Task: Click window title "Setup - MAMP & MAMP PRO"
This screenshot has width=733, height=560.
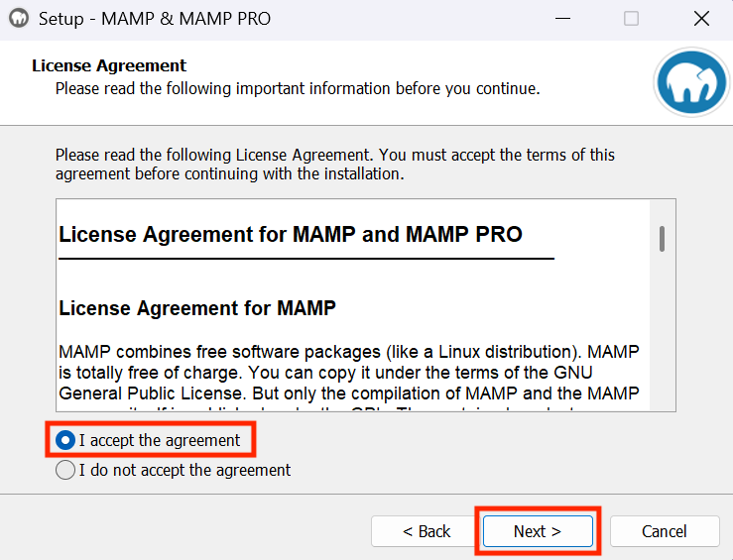Action: pos(155,19)
